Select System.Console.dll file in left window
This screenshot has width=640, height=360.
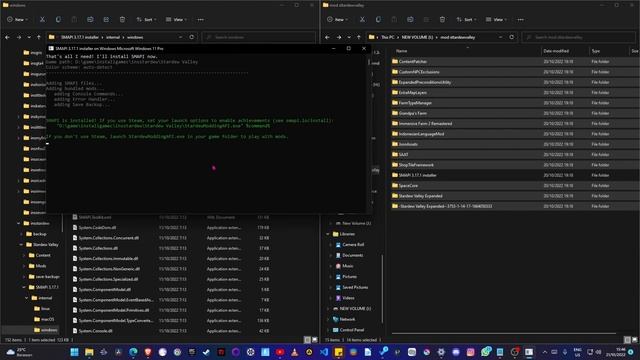(171, 331)
